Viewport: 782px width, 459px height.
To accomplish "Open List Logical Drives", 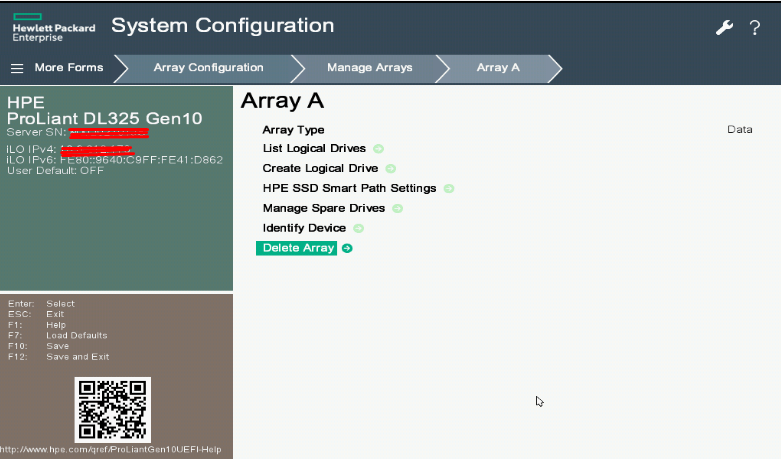I will click(314, 149).
